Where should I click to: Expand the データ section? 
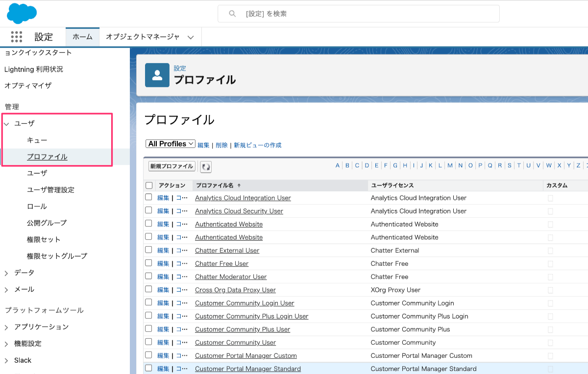7,273
